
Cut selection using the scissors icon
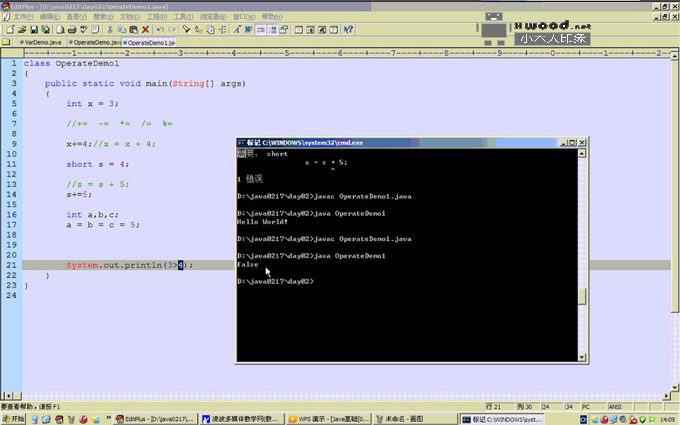pyautogui.click(x=110, y=29)
